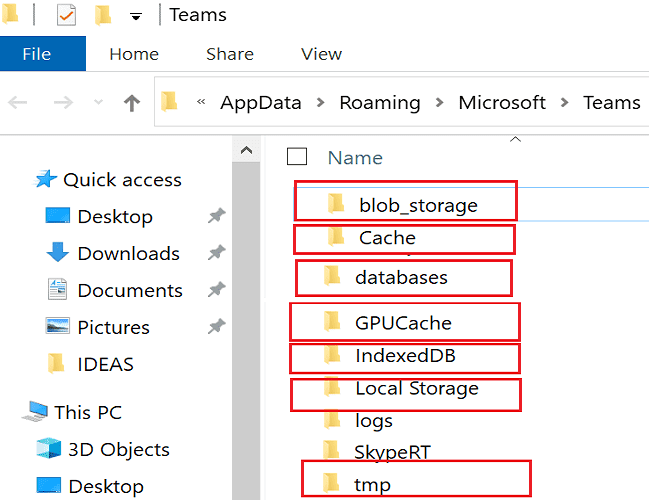This screenshot has width=649, height=500.
Task: Switch to the Home ribbon tab
Action: [134, 54]
